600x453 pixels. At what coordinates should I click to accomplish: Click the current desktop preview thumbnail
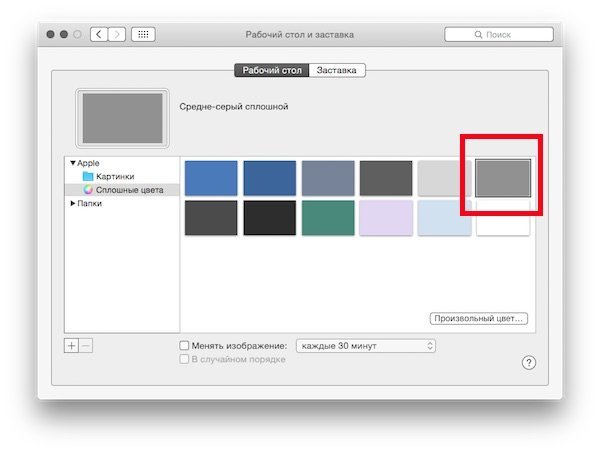tap(122, 118)
